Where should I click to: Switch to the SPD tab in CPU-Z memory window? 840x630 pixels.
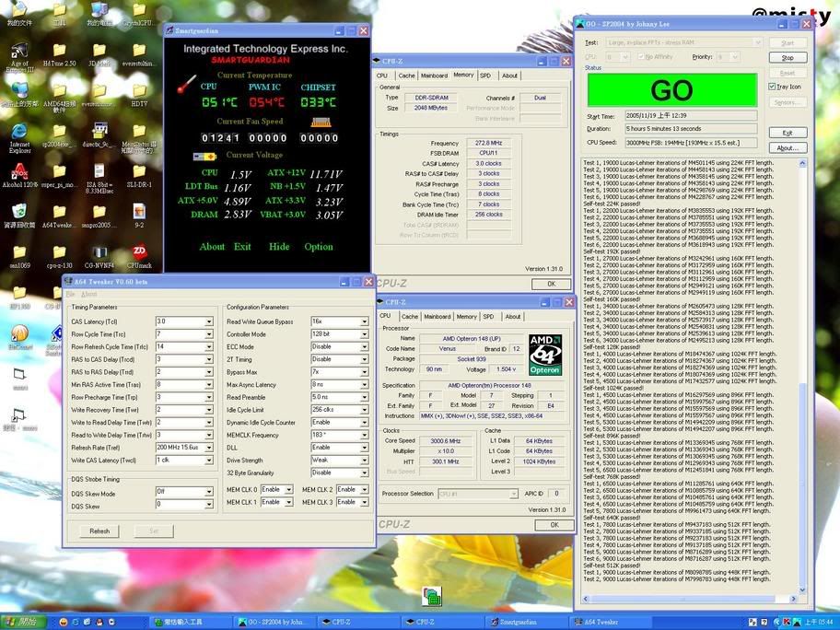pos(485,76)
